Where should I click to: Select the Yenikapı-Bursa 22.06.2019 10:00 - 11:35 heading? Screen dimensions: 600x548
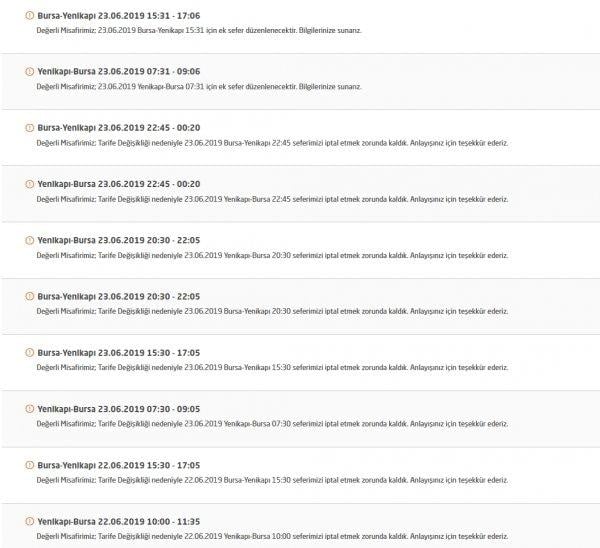click(118, 521)
